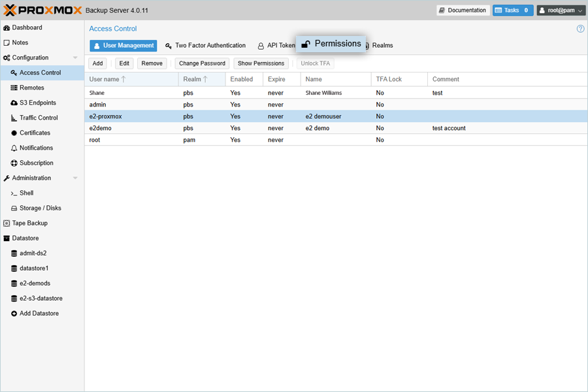This screenshot has width=588, height=392.
Task: Open Notifications configuration
Action: click(x=36, y=148)
